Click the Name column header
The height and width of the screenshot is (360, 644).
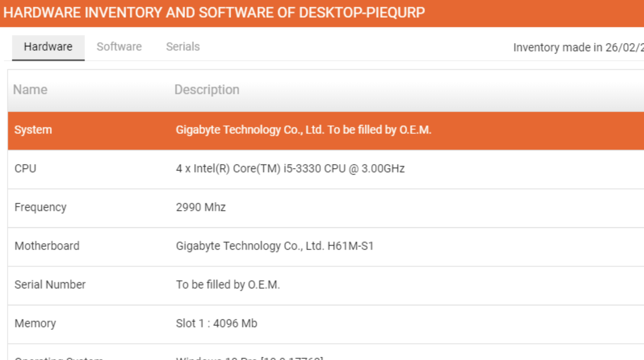coord(30,90)
